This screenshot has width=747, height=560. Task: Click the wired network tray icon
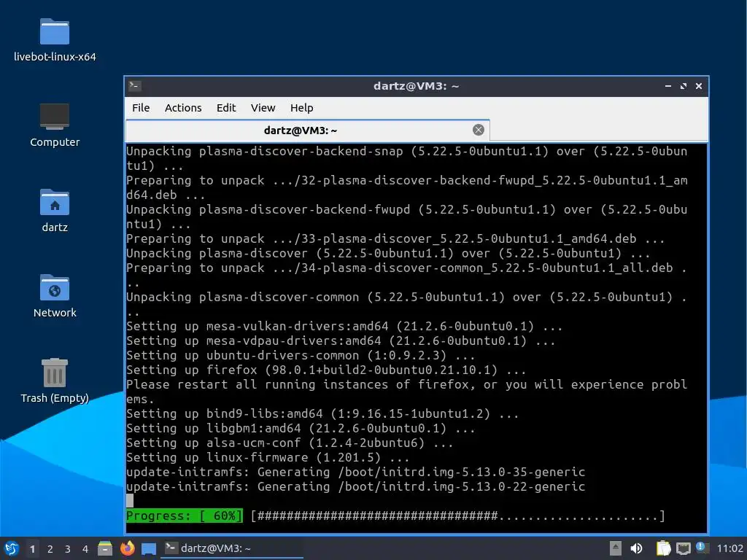pos(683,548)
